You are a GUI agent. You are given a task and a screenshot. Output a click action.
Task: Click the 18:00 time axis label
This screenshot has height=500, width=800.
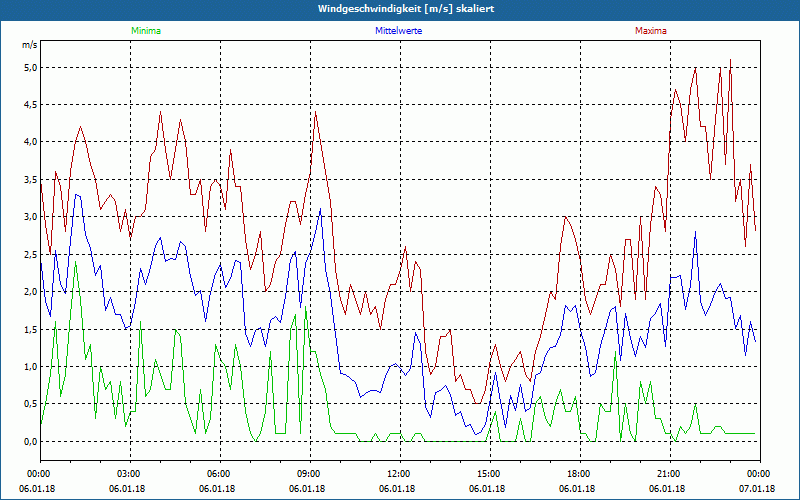click(580, 474)
